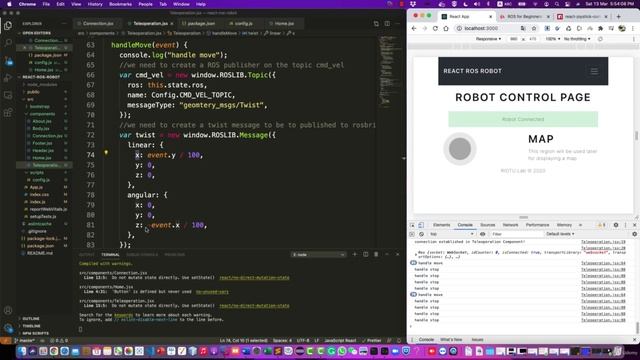The width and height of the screenshot is (640, 360).
Task: Toggle DevTools device toolbar icon
Action: [x=421, y=225]
